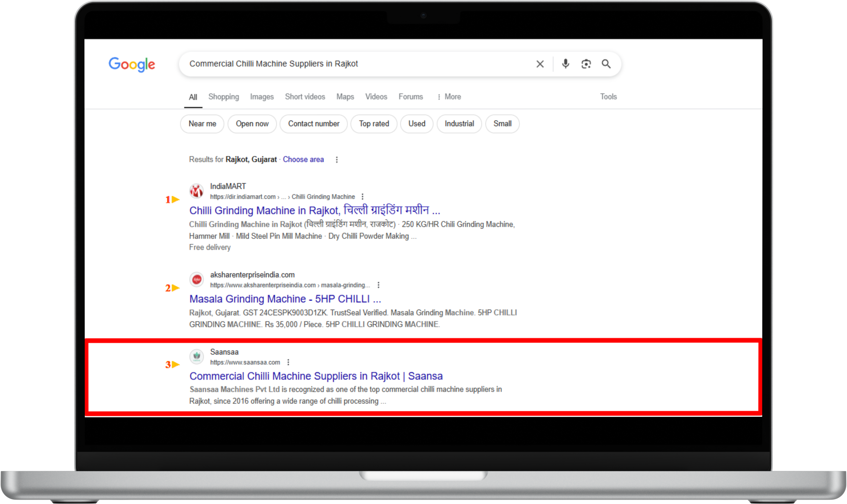Open the options dots next to Choose area
Image resolution: width=847 pixels, height=504 pixels.
click(x=337, y=160)
